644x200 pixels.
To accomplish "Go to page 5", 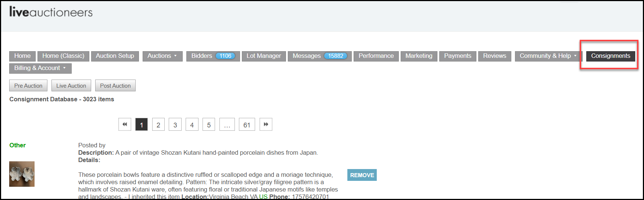I will click(x=209, y=124).
